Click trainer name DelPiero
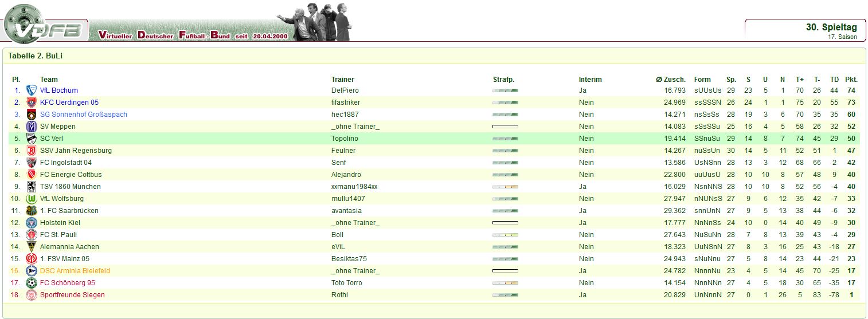 [345, 90]
